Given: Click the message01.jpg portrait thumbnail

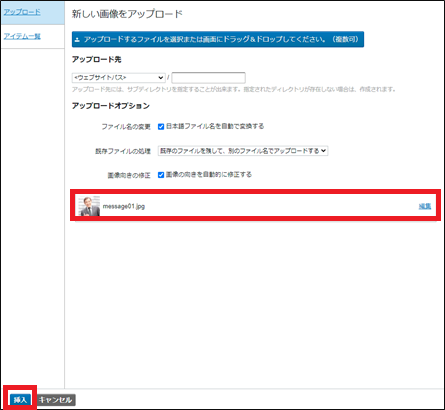Looking at the screenshot, I should (x=88, y=206).
